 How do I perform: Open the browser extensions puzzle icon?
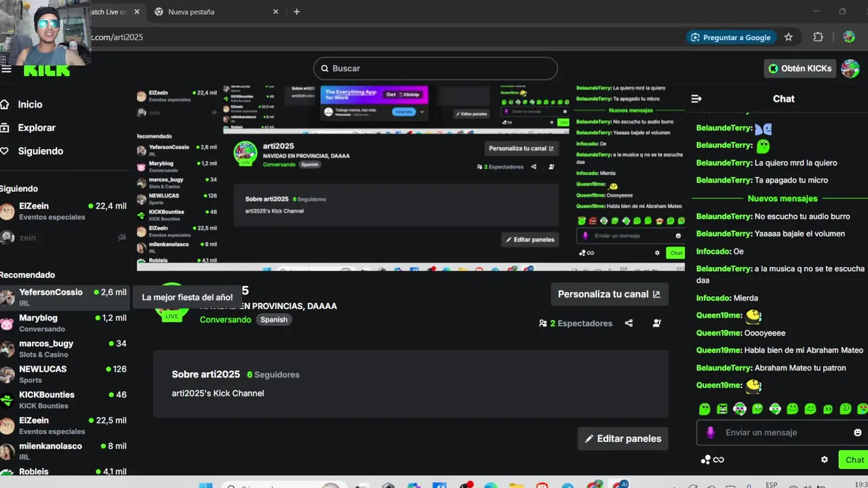(x=818, y=37)
